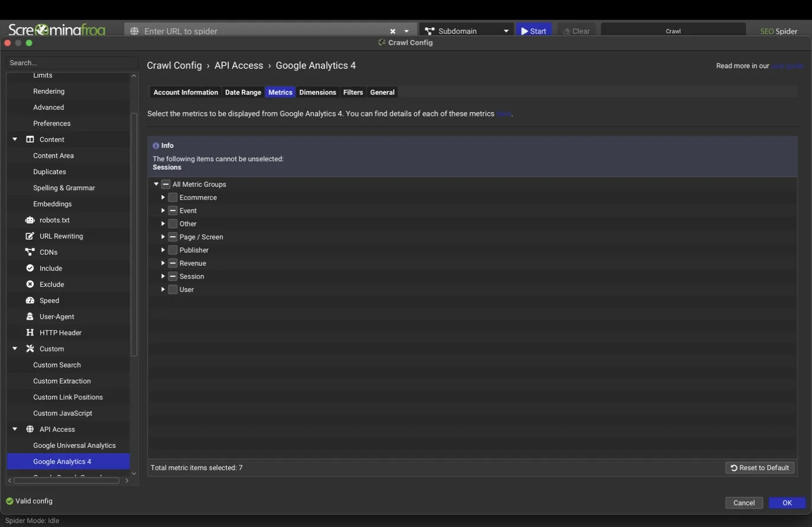The image size is (812, 527).
Task: Toggle the Session metric group checkbox
Action: coord(173,276)
